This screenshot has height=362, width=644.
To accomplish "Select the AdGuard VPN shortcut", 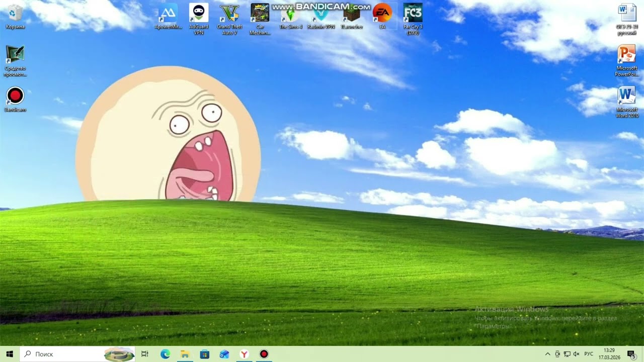I will pyautogui.click(x=199, y=20).
